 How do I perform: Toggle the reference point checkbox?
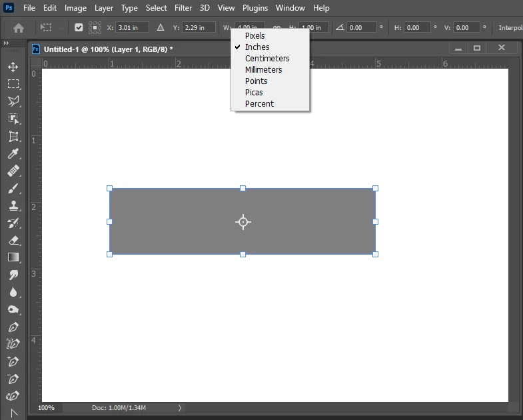[x=79, y=27]
